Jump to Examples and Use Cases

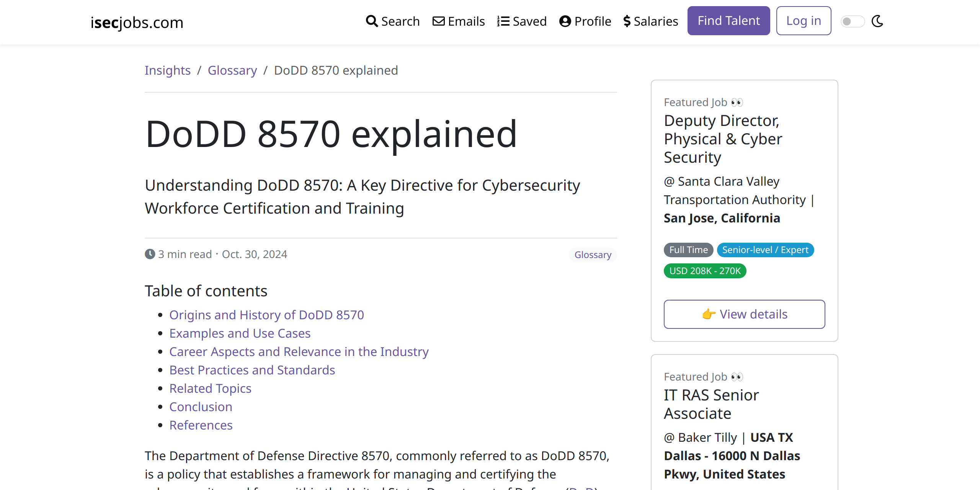click(240, 333)
